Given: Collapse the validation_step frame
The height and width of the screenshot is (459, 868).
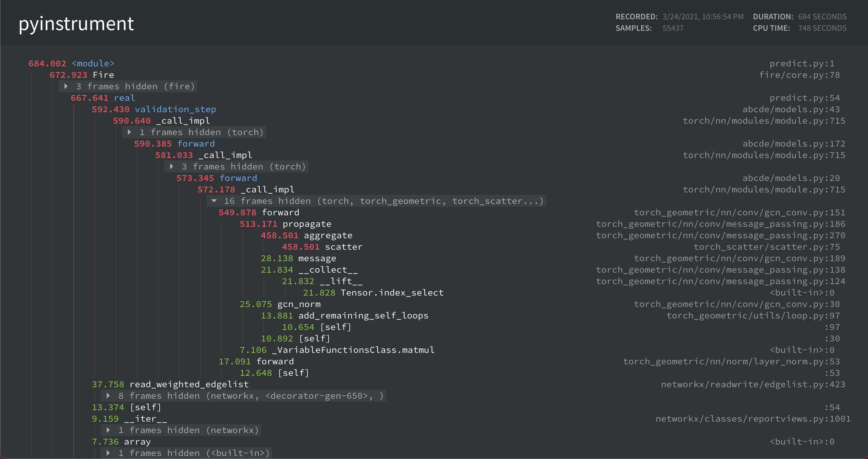Looking at the screenshot, I should [176, 109].
